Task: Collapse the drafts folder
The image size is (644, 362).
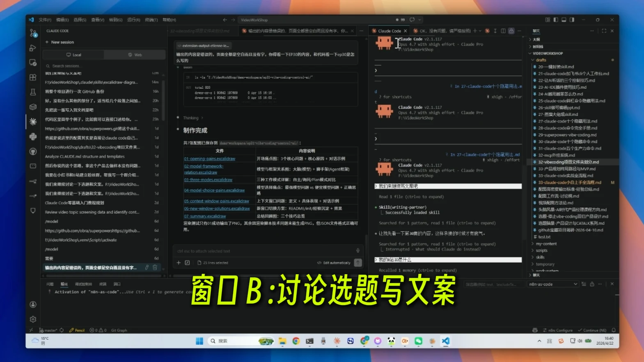Action: tap(541, 60)
